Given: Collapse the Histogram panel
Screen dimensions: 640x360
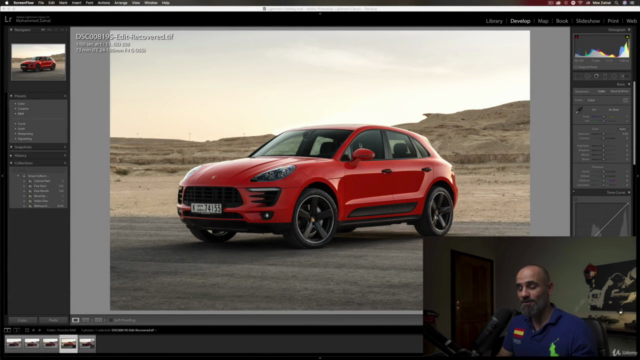Looking at the screenshot, I should [x=629, y=30].
